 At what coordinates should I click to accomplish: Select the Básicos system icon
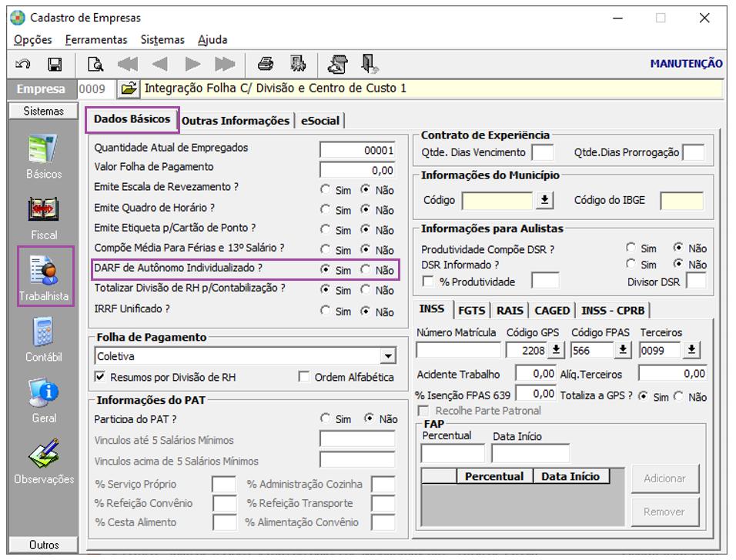44,149
